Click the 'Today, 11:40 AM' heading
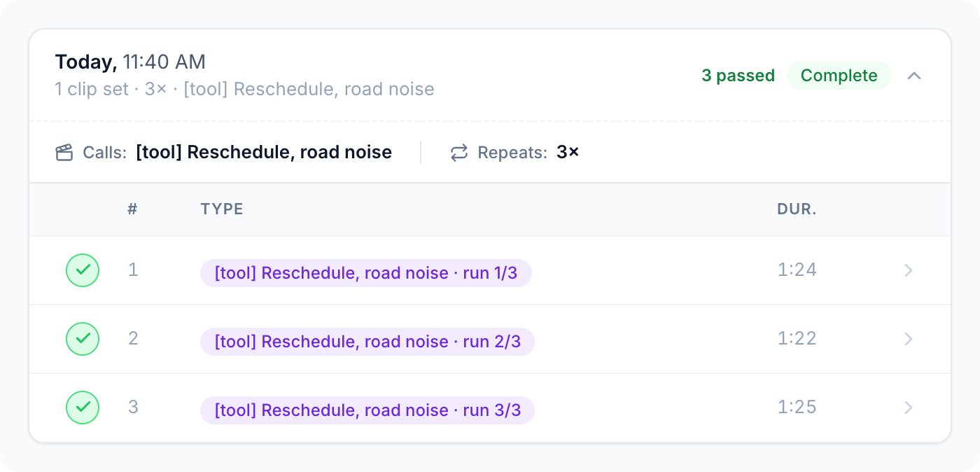This screenshot has width=980, height=472. pyautogui.click(x=130, y=62)
